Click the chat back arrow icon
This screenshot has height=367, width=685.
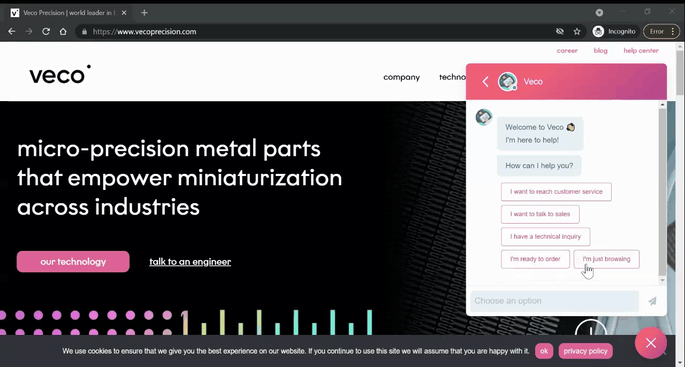coord(485,82)
